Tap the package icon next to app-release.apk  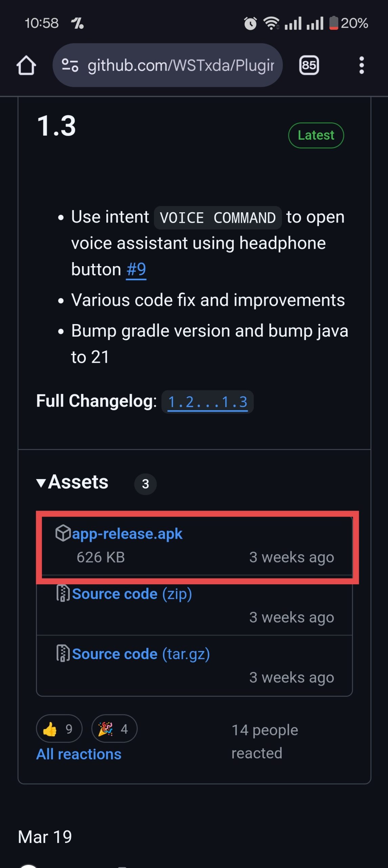coord(63,533)
